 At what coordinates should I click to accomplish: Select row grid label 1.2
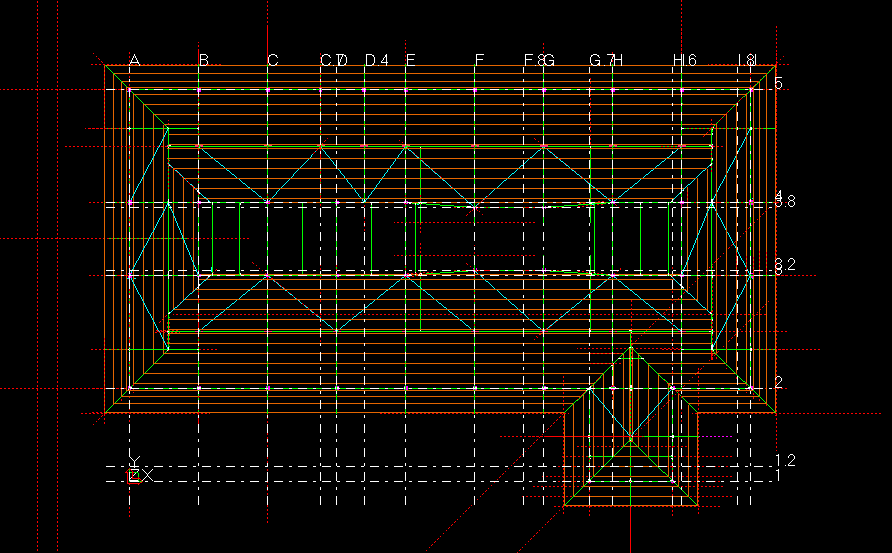[x=785, y=461]
